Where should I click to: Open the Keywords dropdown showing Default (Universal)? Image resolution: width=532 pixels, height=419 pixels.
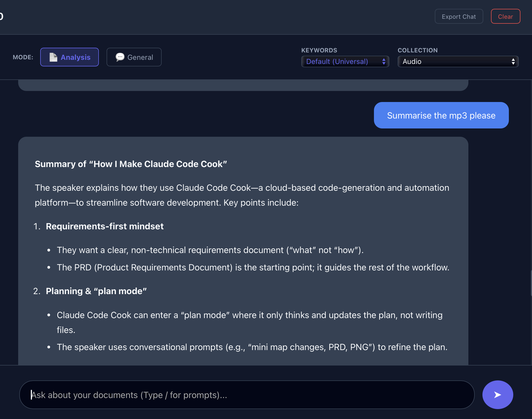pos(345,61)
